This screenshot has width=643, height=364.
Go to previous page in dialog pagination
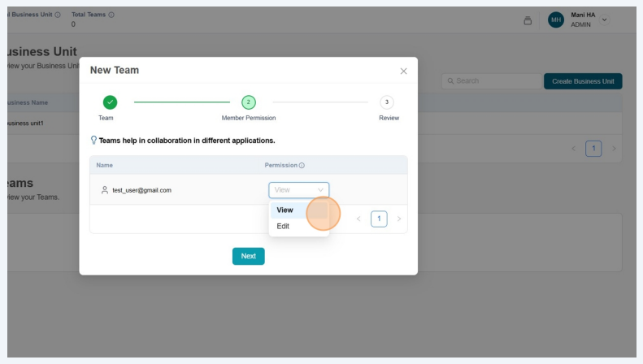(358, 219)
